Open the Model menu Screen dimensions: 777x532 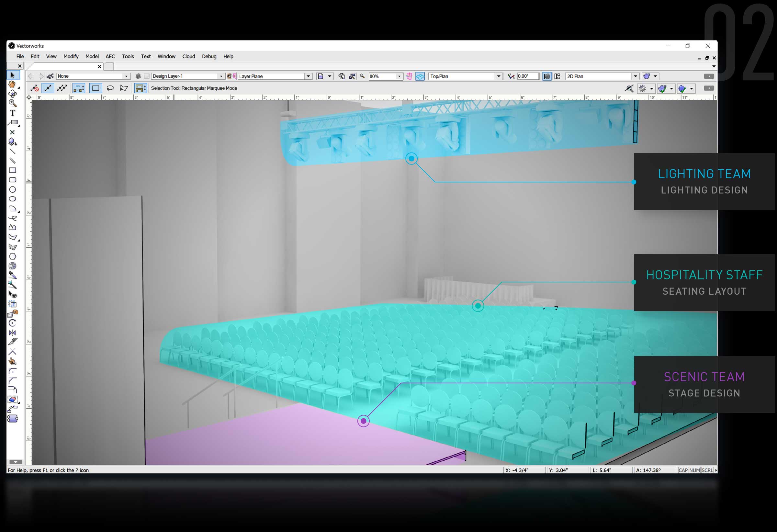tap(93, 56)
